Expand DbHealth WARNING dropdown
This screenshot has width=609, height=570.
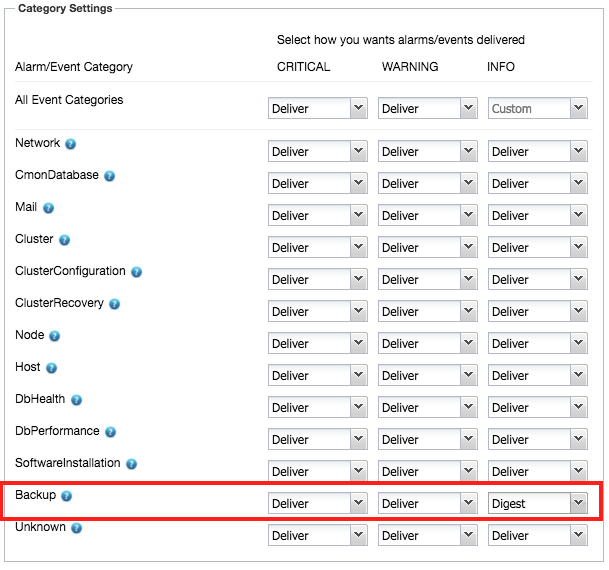[x=428, y=407]
